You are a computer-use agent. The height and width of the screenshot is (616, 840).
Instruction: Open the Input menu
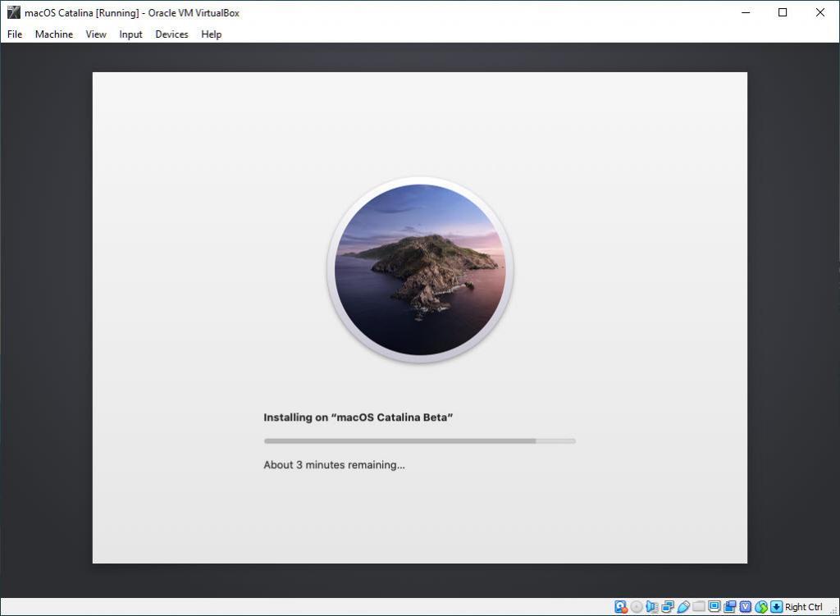130,34
